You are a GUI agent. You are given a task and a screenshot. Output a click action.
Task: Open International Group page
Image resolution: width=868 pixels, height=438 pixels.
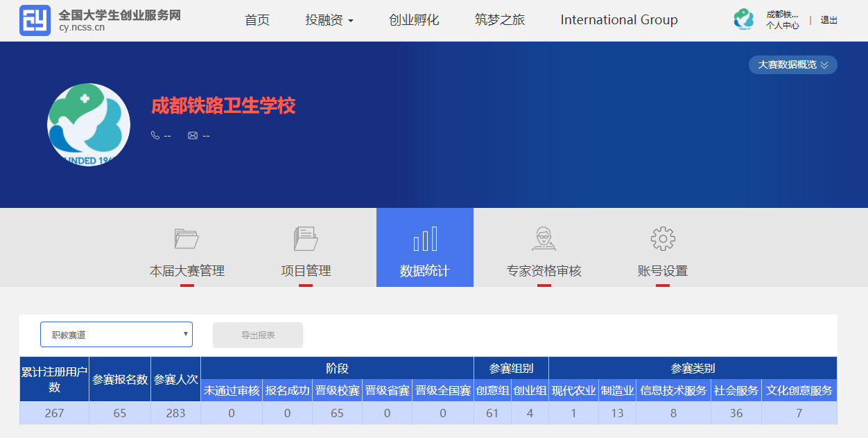pyautogui.click(x=619, y=20)
